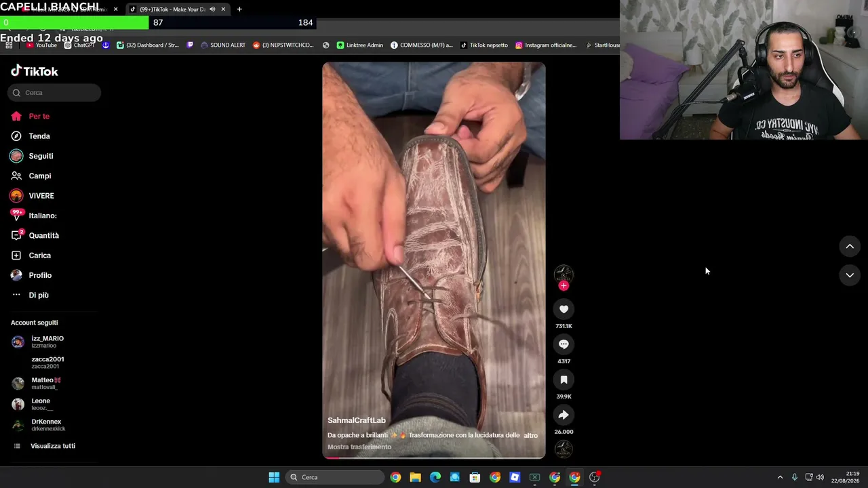Screen dimensions: 868x488
Task: Share the video using the arrow icon
Action: coord(564,415)
